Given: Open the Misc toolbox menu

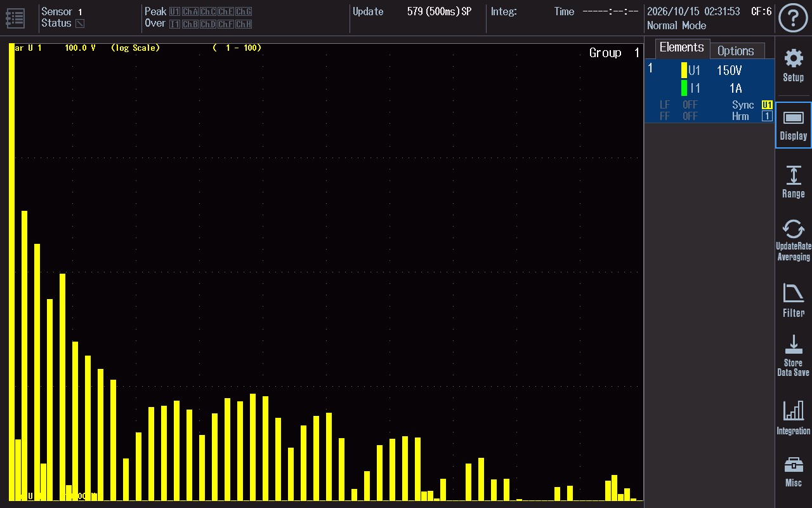Looking at the screenshot, I should tap(793, 472).
